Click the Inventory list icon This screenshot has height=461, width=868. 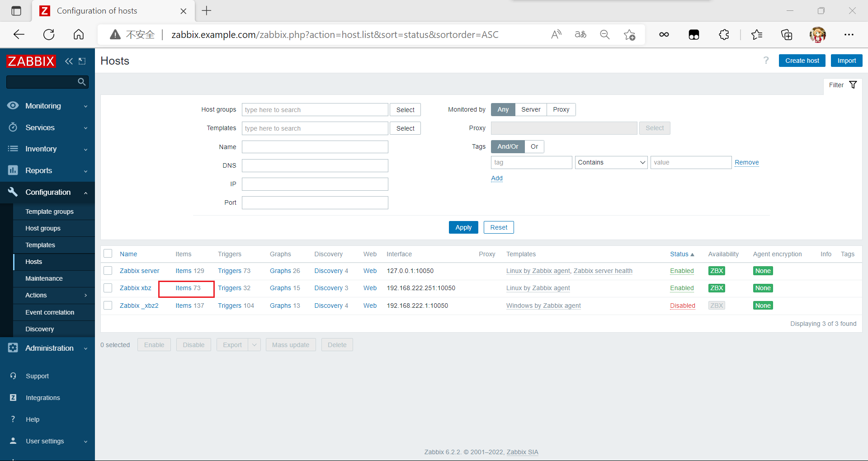click(x=13, y=149)
